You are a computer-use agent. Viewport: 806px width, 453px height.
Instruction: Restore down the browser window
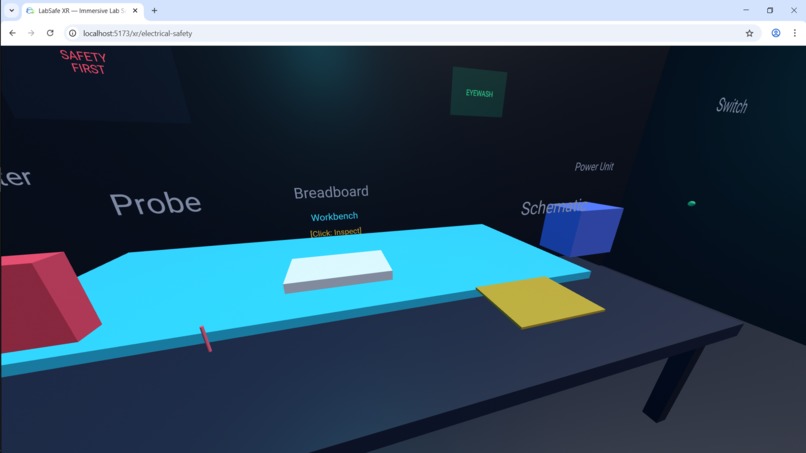(770, 10)
